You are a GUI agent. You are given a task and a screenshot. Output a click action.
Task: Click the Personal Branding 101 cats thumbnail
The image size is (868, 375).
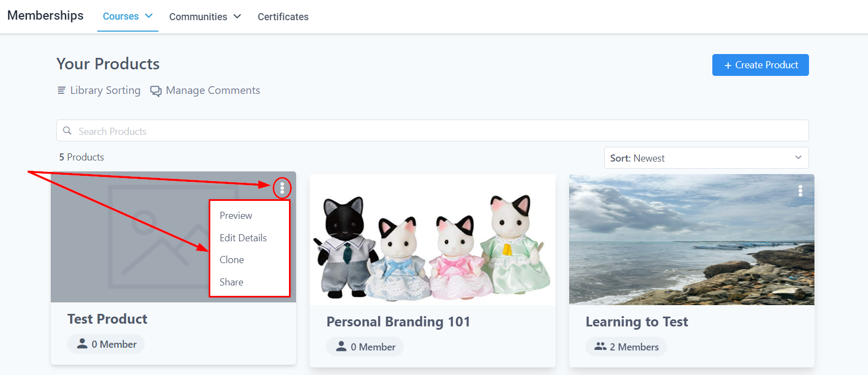[x=433, y=240]
